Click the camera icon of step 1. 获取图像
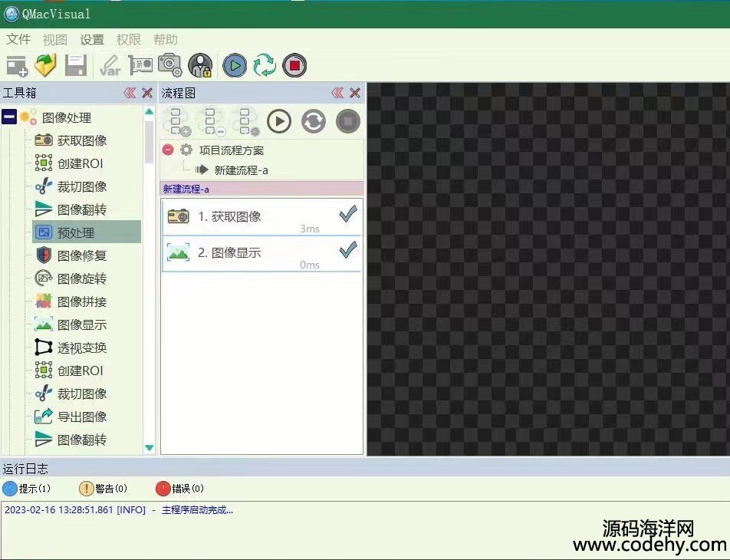 point(179,216)
